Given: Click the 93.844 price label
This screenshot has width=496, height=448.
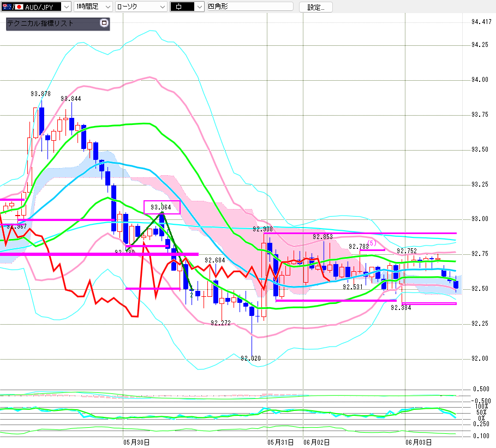Looking at the screenshot, I should [x=71, y=99].
